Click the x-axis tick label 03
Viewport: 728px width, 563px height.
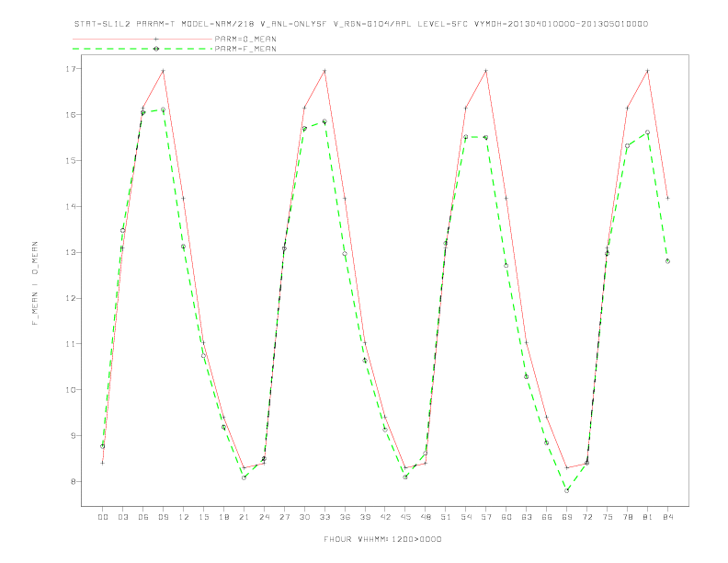click(122, 517)
